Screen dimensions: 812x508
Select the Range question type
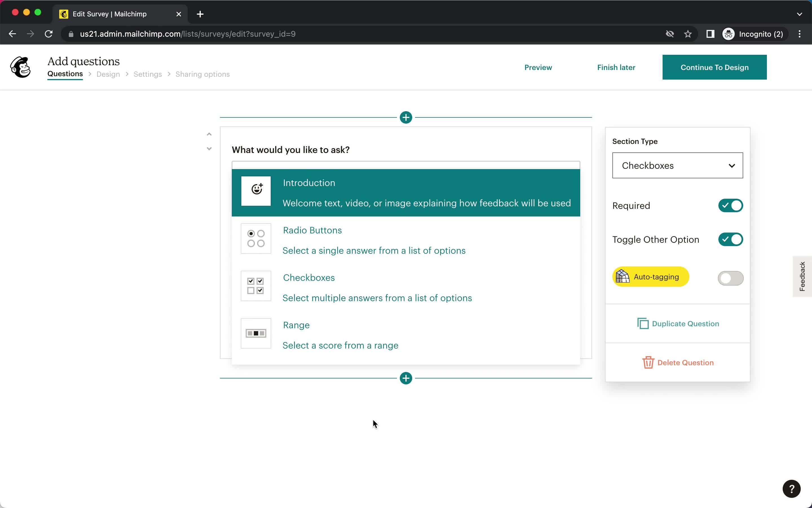coord(406,335)
